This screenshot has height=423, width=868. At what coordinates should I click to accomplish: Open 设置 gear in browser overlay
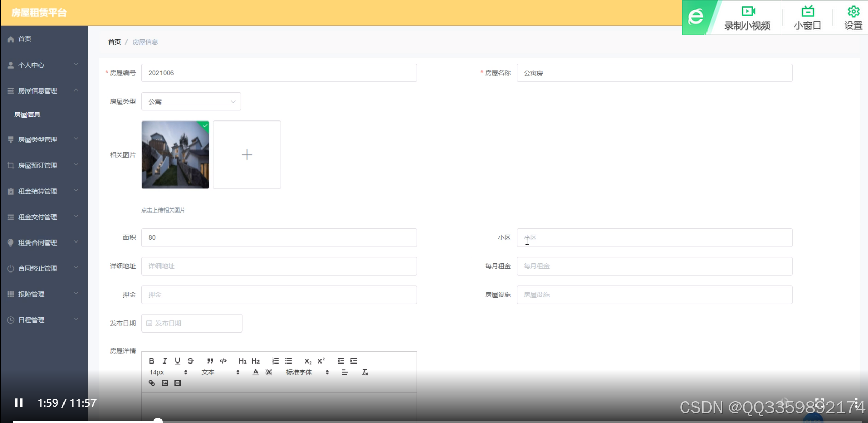pos(853,18)
